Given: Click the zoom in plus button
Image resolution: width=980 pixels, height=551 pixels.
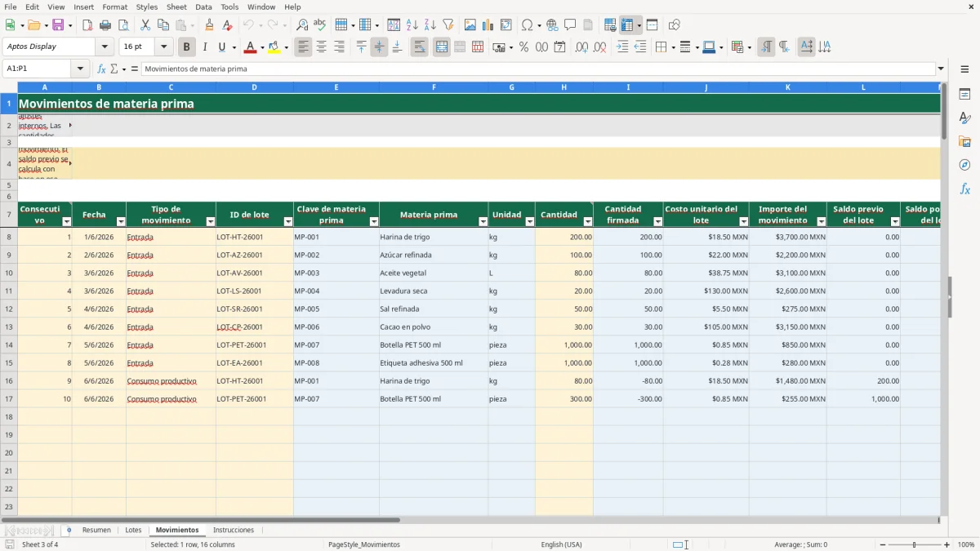Looking at the screenshot, I should point(947,544).
